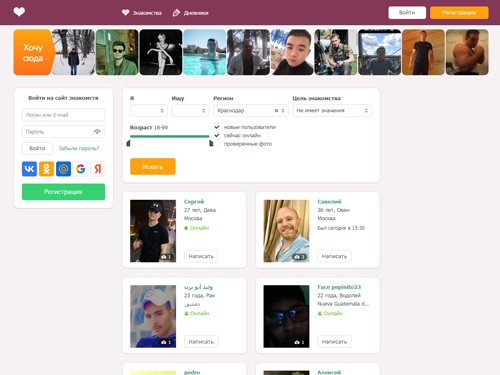The image size is (500, 375).
Task: Open the snowy park photo thumbnail
Action: 74,52
